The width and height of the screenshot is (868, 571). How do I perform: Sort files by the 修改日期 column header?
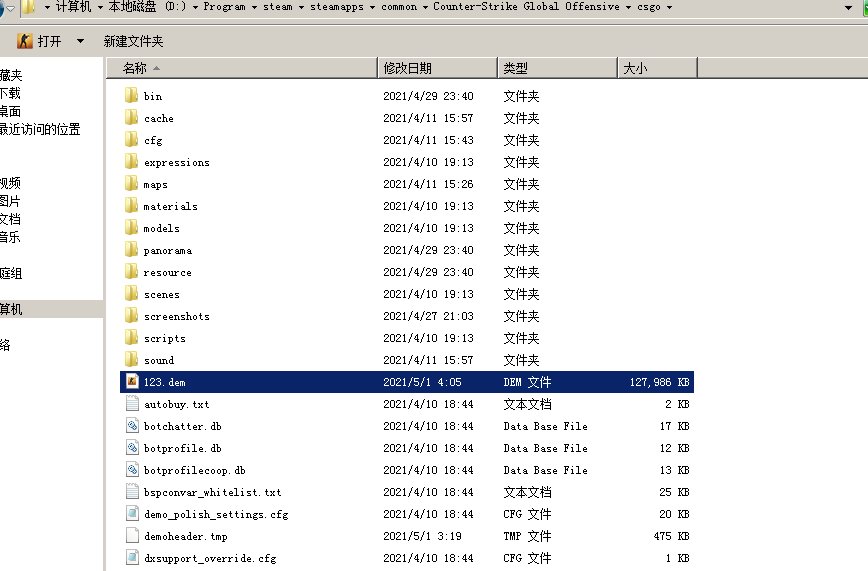tap(437, 68)
